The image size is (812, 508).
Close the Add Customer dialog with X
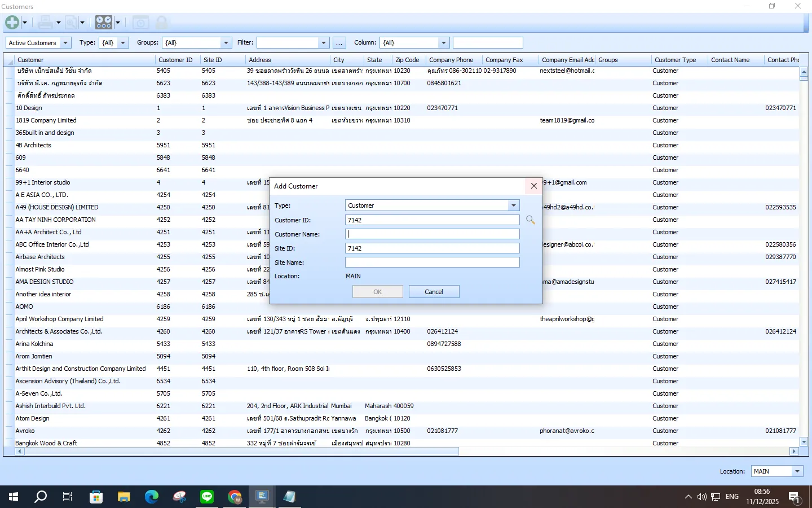tap(533, 186)
